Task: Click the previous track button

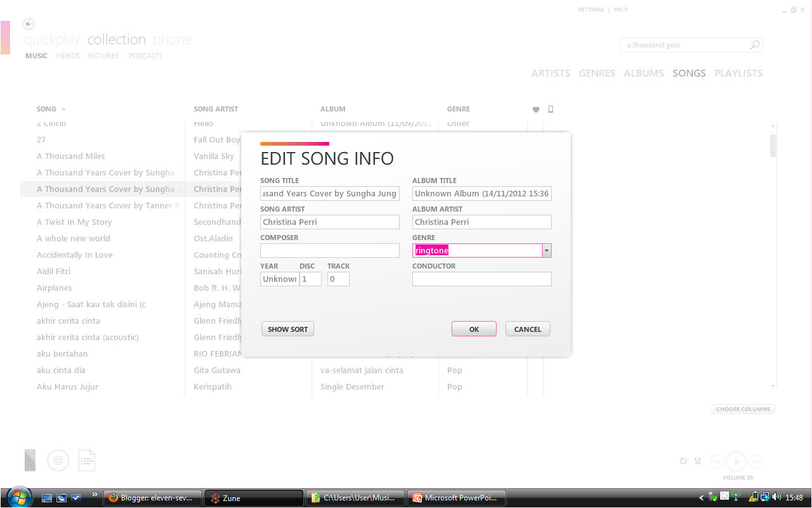Action: pyautogui.click(x=717, y=461)
